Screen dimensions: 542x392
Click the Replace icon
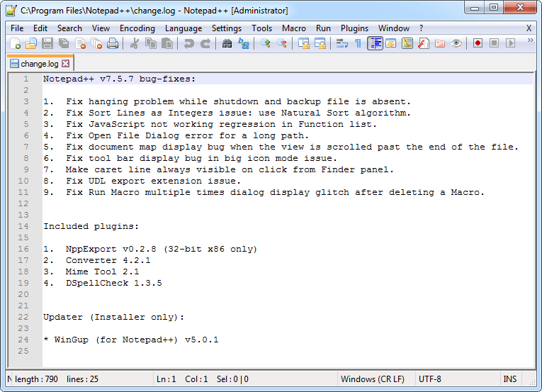tap(244, 43)
